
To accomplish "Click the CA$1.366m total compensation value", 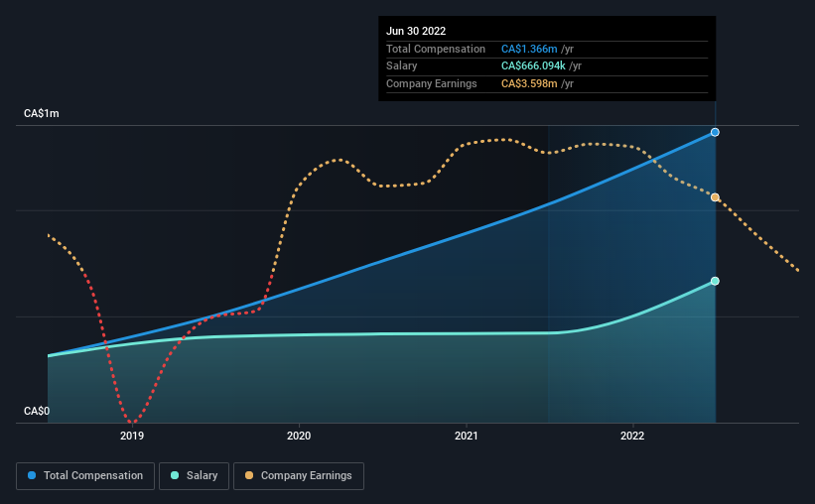I will pyautogui.click(x=529, y=49).
